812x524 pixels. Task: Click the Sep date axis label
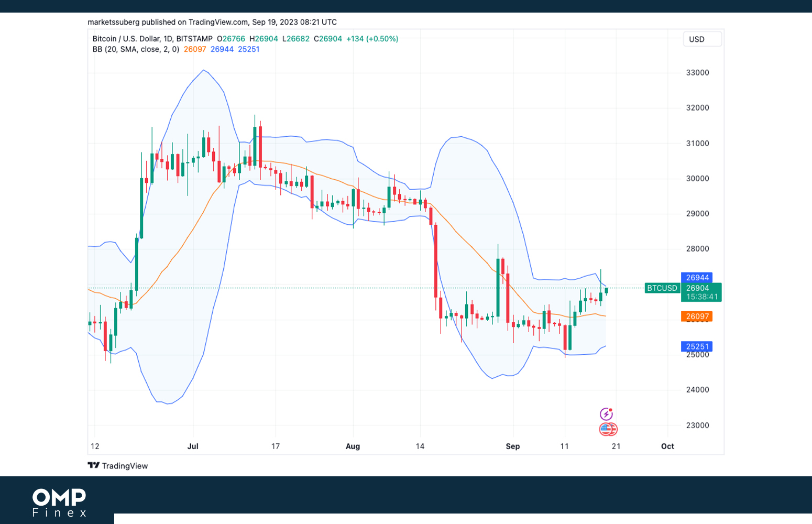pyautogui.click(x=513, y=446)
